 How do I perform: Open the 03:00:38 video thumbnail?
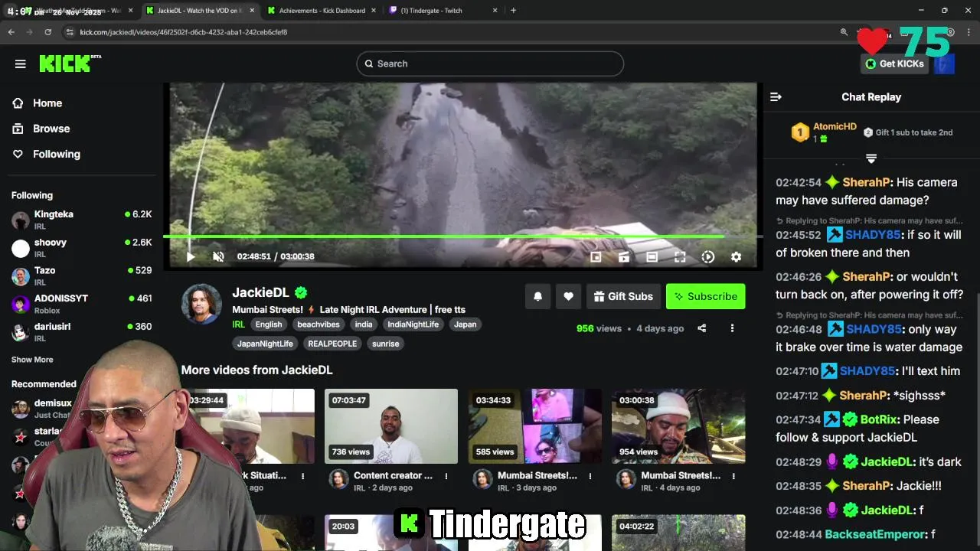point(678,426)
